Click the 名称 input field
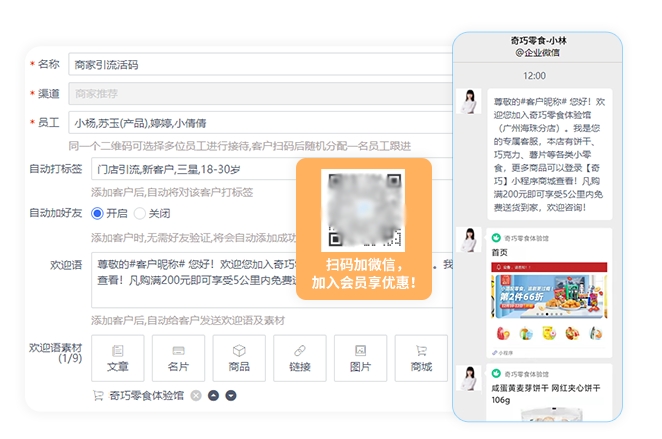Viewport: 662px width, 439px height. 260,64
